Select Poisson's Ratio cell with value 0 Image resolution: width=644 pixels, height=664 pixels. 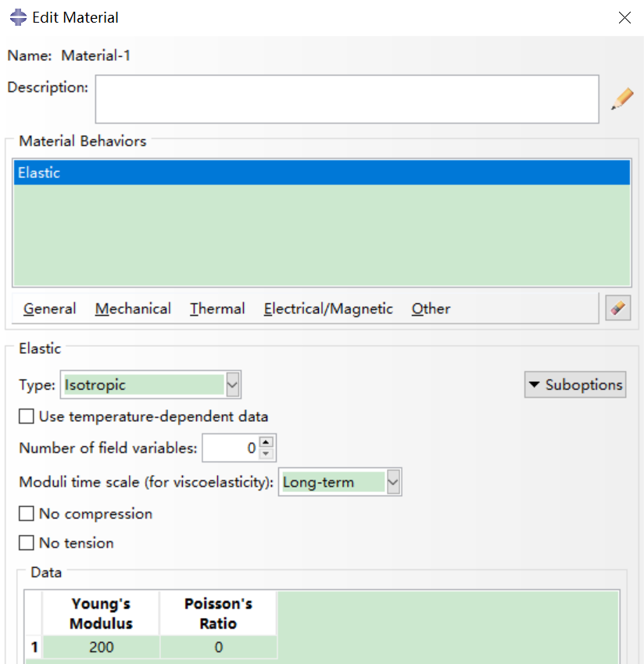coord(218,647)
